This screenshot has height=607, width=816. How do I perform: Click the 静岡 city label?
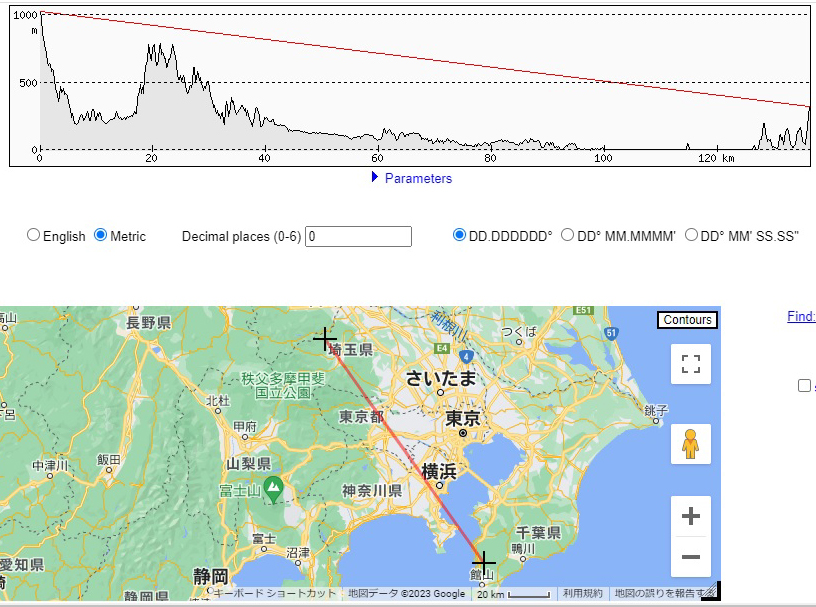pyautogui.click(x=211, y=576)
